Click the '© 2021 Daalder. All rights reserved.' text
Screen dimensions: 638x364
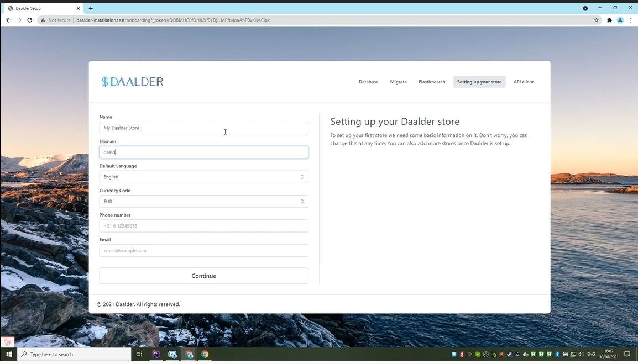138,304
